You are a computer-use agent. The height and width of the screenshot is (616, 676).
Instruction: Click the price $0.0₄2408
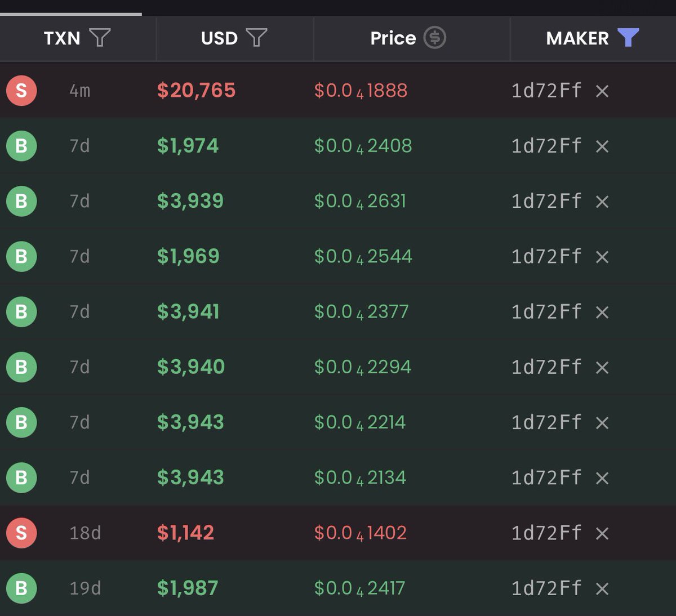click(x=363, y=146)
